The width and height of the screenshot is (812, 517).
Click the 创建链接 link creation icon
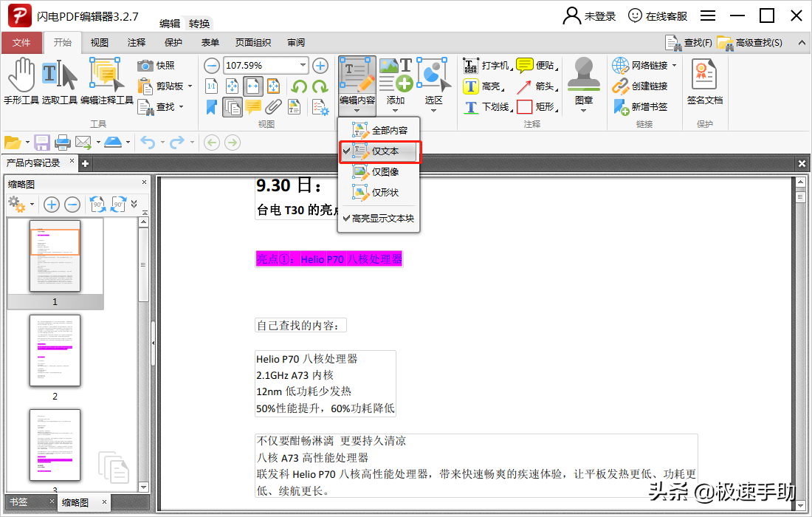tap(639, 86)
